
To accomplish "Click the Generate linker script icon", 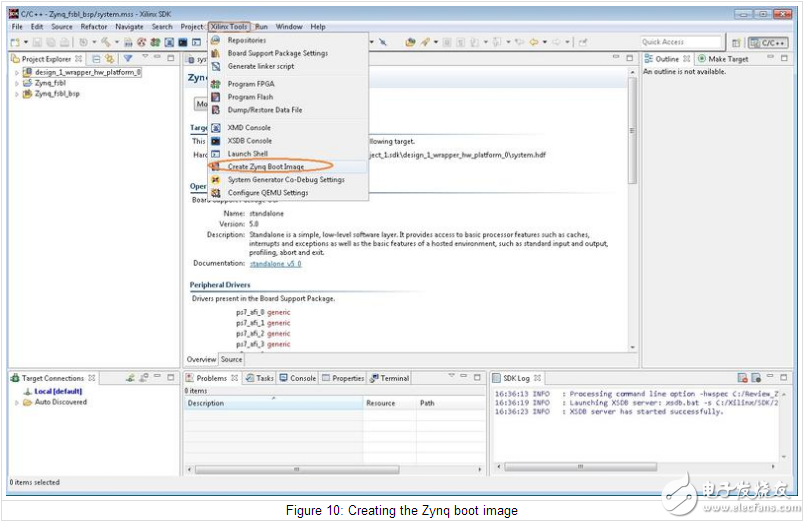I will pos(215,66).
